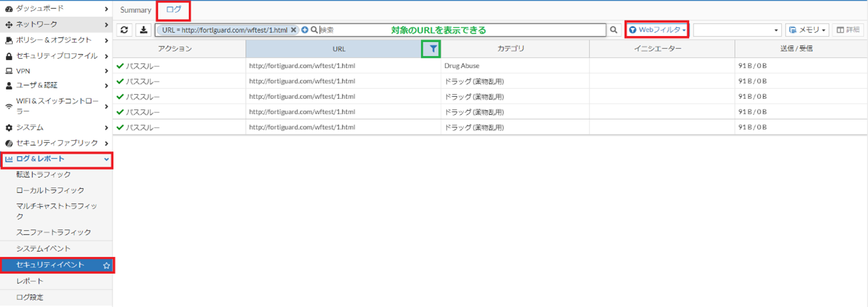The image size is (868, 307).
Task: Expand the ネットワーク menu chevron
Action: point(106,25)
